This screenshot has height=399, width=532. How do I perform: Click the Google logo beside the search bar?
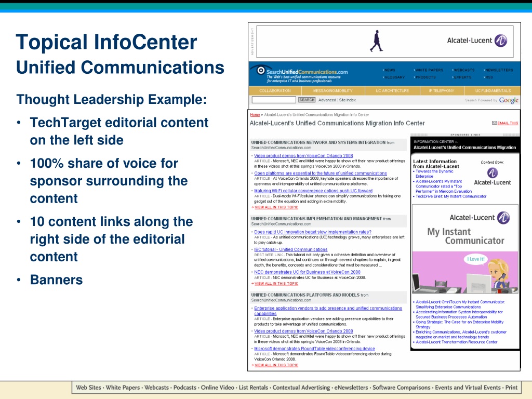point(509,100)
